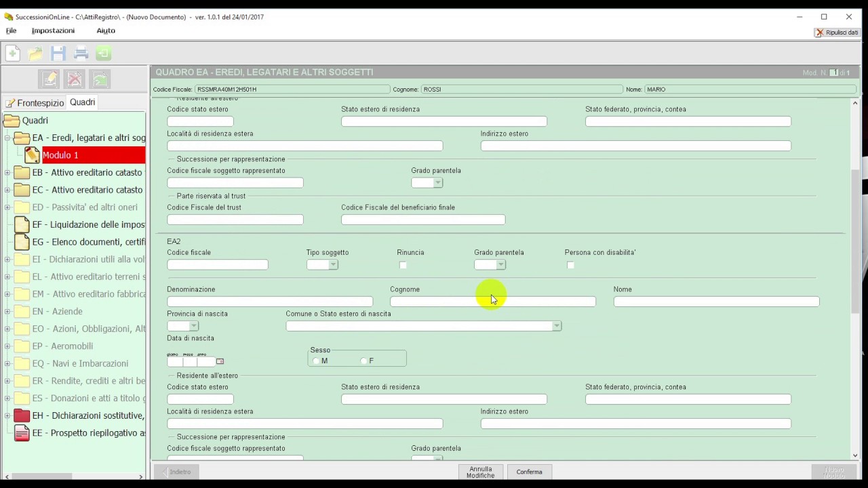Open the Grado parentela dropdown beside Rinuncia
This screenshot has width=868, height=488.
(x=500, y=265)
